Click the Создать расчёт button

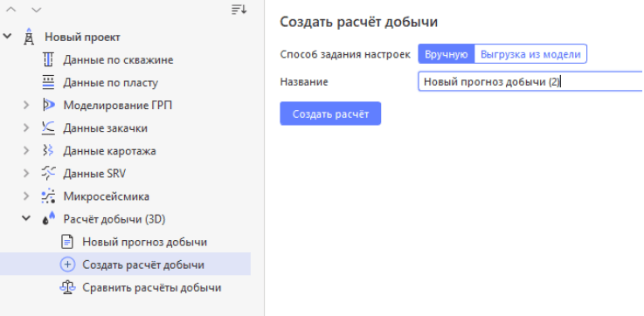point(330,113)
